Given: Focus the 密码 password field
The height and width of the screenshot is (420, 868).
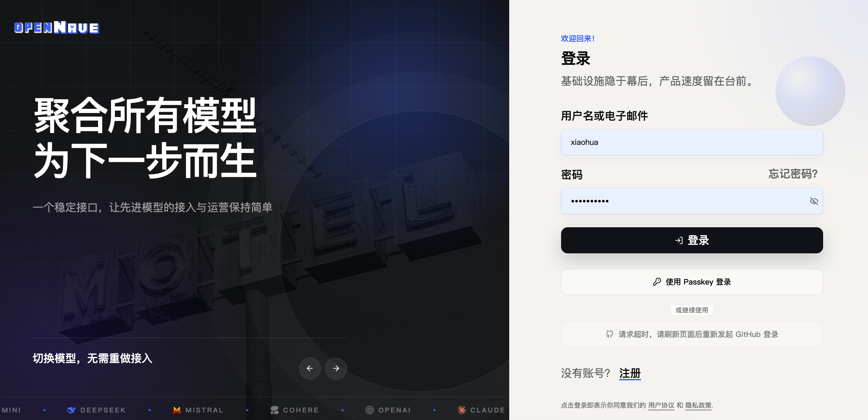Looking at the screenshot, I should [x=691, y=201].
